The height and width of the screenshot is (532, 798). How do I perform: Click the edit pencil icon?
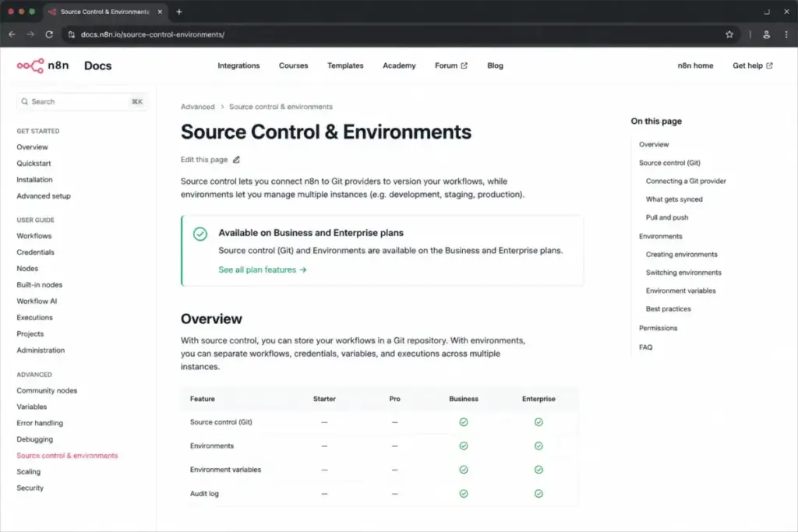[236, 160]
